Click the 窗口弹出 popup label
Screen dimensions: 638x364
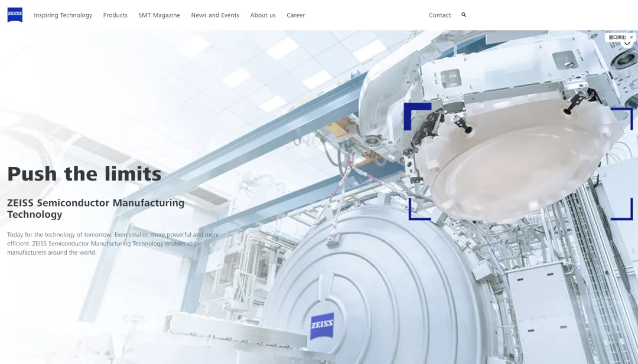pos(617,37)
